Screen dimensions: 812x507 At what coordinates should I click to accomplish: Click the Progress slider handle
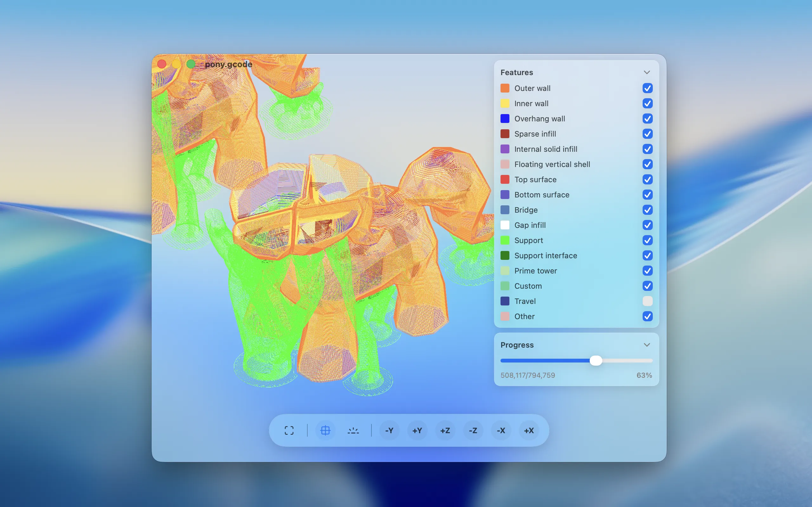click(x=596, y=361)
